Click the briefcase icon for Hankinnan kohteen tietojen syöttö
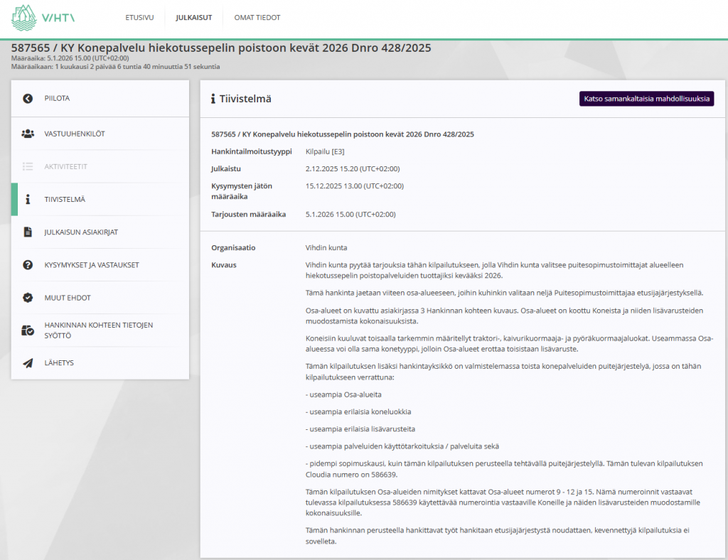 pyautogui.click(x=28, y=330)
